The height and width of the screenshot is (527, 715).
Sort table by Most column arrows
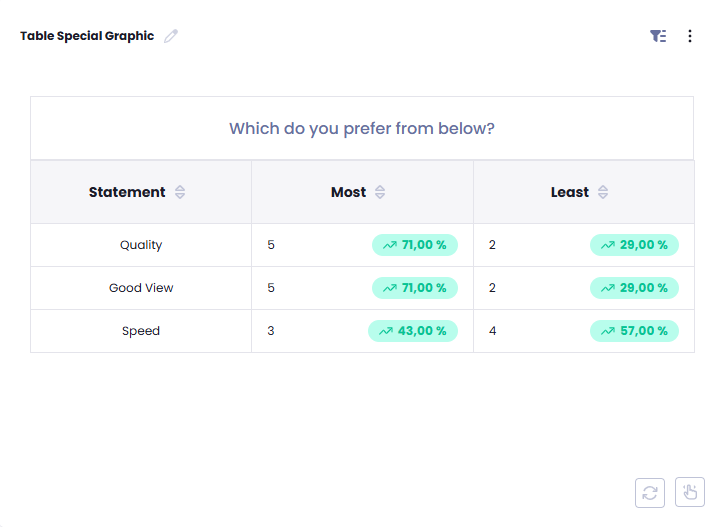[380, 192]
